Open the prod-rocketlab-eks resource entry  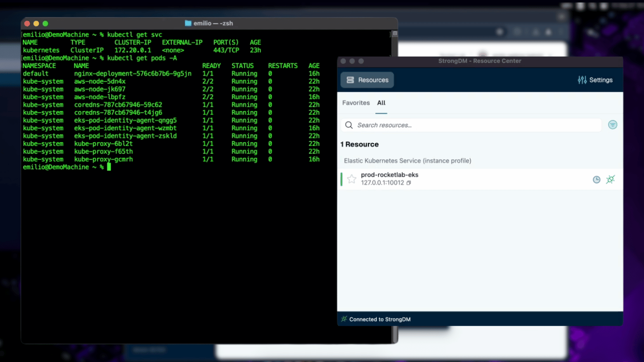pos(390,174)
